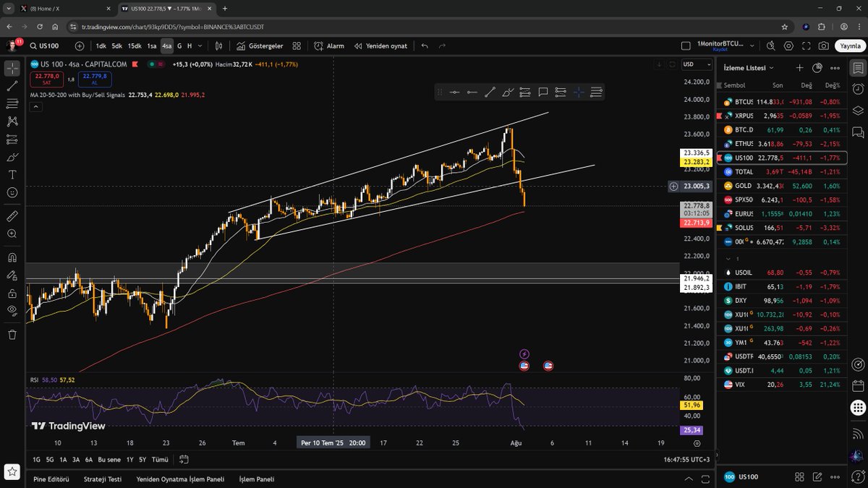
Task: Toggle magnet mode in left toolbar
Action: pos(12,257)
